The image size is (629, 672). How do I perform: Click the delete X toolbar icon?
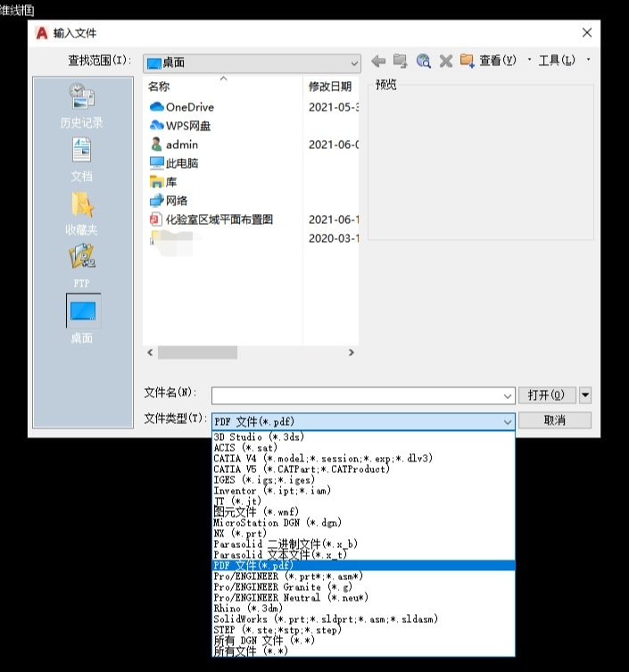[446, 61]
